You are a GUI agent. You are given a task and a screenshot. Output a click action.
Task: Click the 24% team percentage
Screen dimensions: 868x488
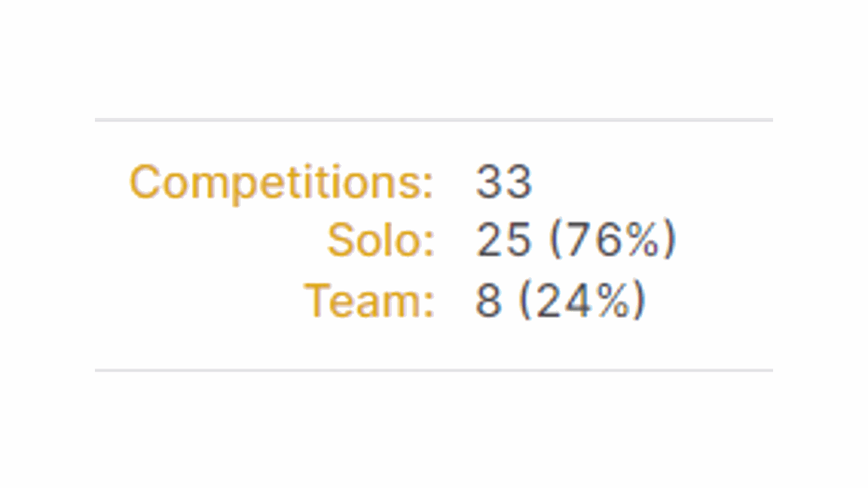[x=583, y=300]
